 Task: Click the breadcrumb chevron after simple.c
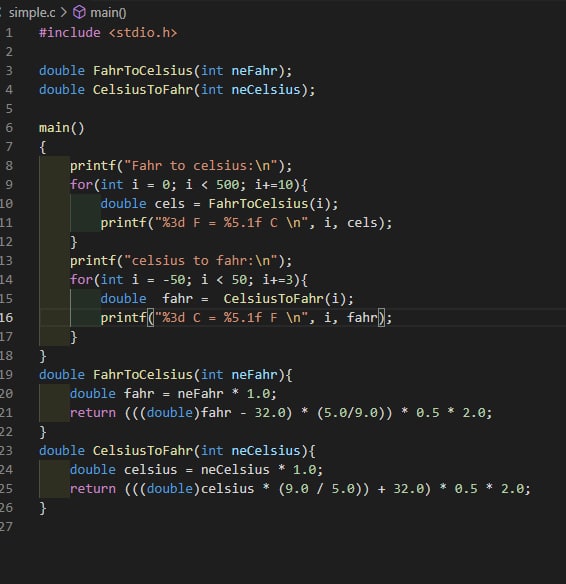[x=64, y=12]
